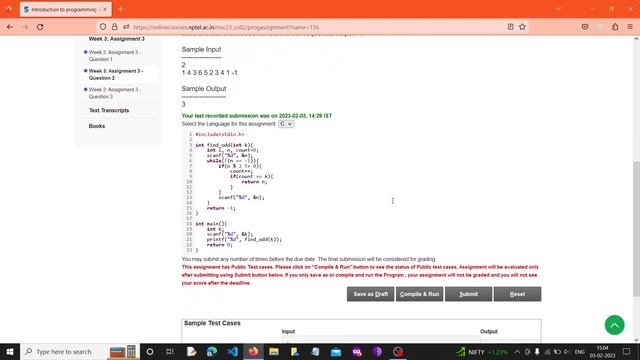The image size is (640, 360).
Task: Open Week 3: Assignment 3 section heading
Action: click(x=117, y=39)
